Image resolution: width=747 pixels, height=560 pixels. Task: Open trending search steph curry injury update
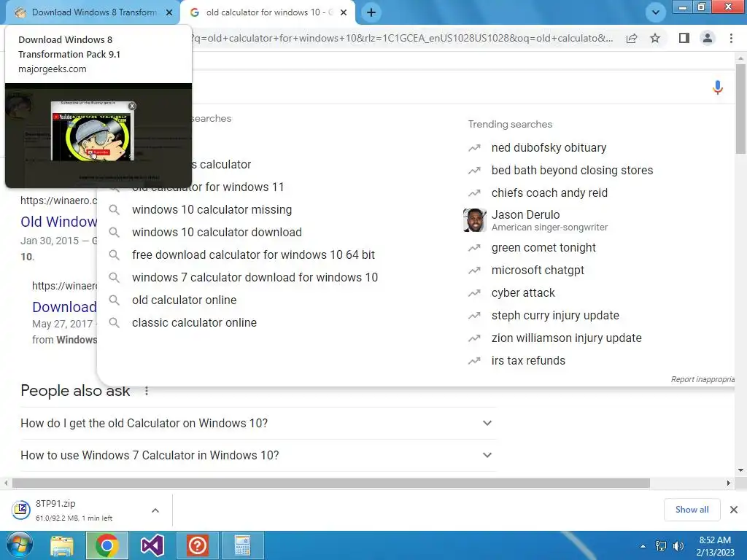555,315
